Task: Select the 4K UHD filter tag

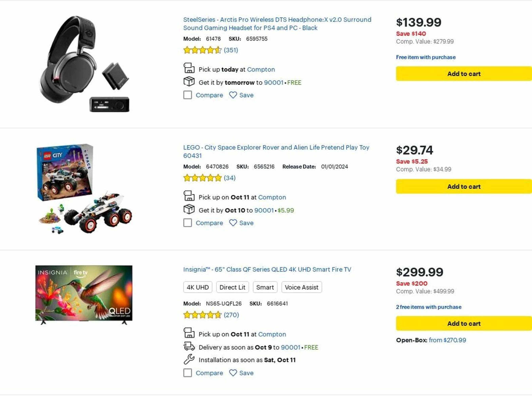Action: 198,287
